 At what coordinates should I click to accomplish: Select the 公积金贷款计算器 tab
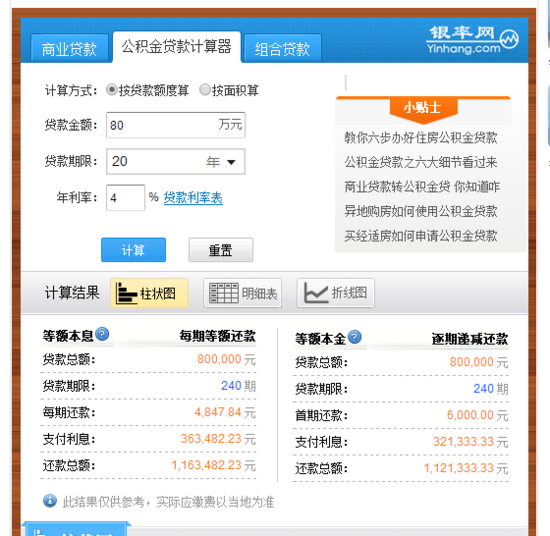click(176, 47)
